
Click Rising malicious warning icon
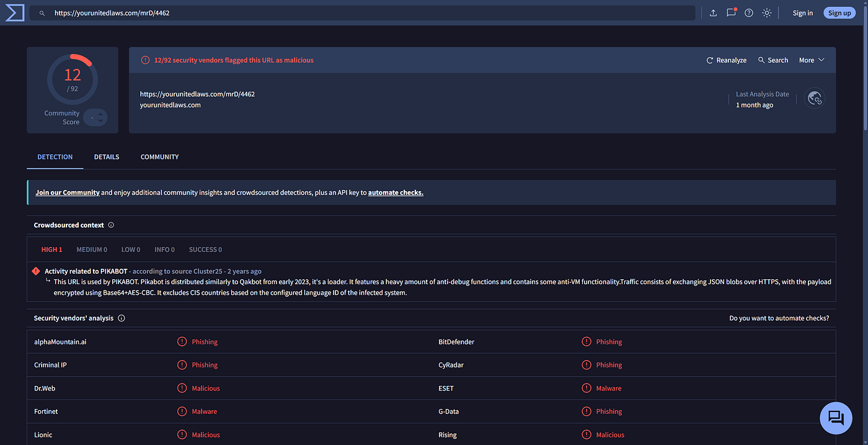(587, 435)
